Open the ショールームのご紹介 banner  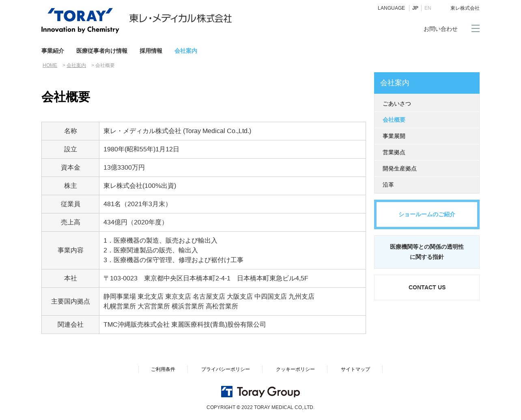click(x=427, y=214)
